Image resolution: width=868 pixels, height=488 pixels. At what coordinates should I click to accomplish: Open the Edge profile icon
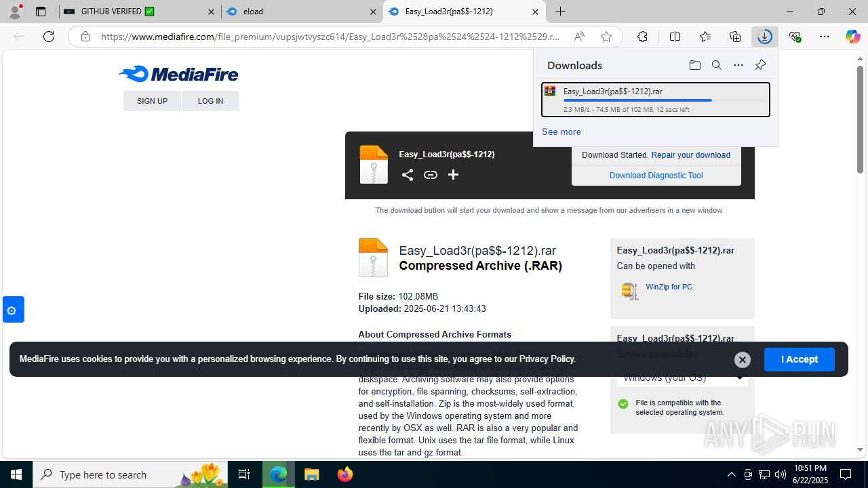click(16, 11)
